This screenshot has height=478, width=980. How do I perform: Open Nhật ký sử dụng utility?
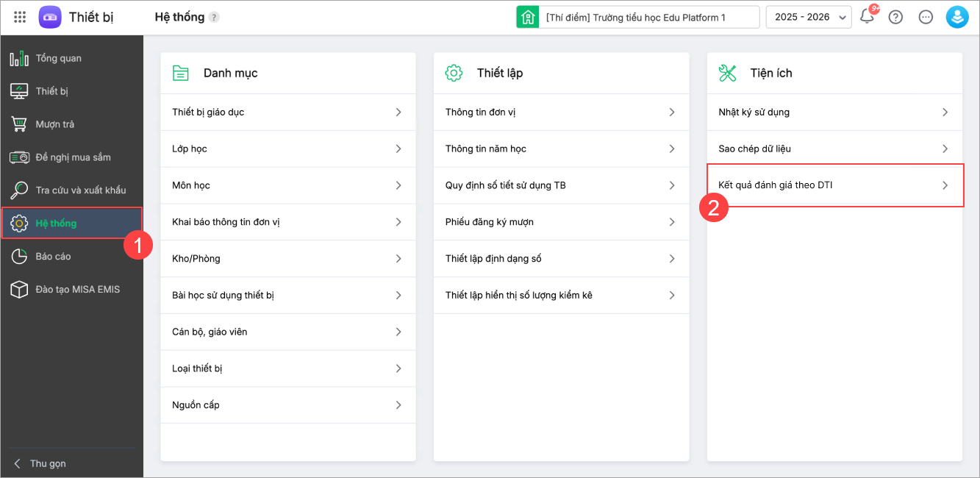point(834,113)
